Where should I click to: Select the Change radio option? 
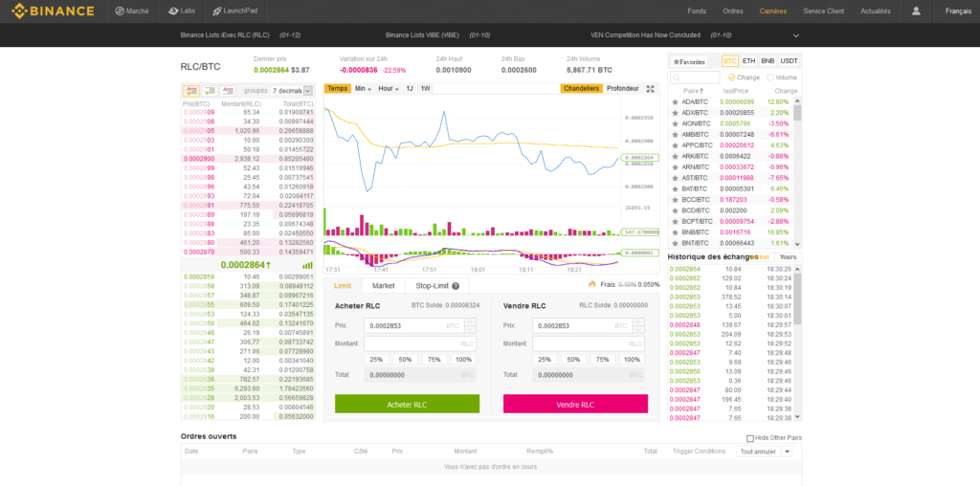[731, 77]
